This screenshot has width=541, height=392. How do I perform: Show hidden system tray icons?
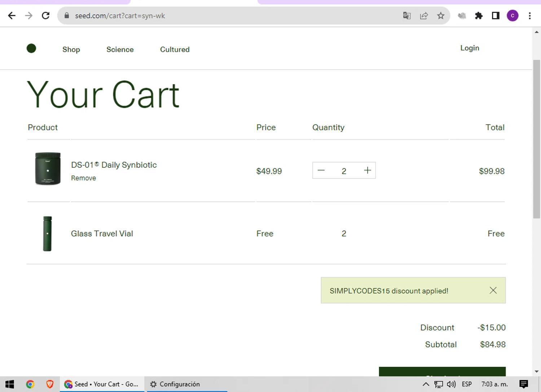[x=426, y=384]
